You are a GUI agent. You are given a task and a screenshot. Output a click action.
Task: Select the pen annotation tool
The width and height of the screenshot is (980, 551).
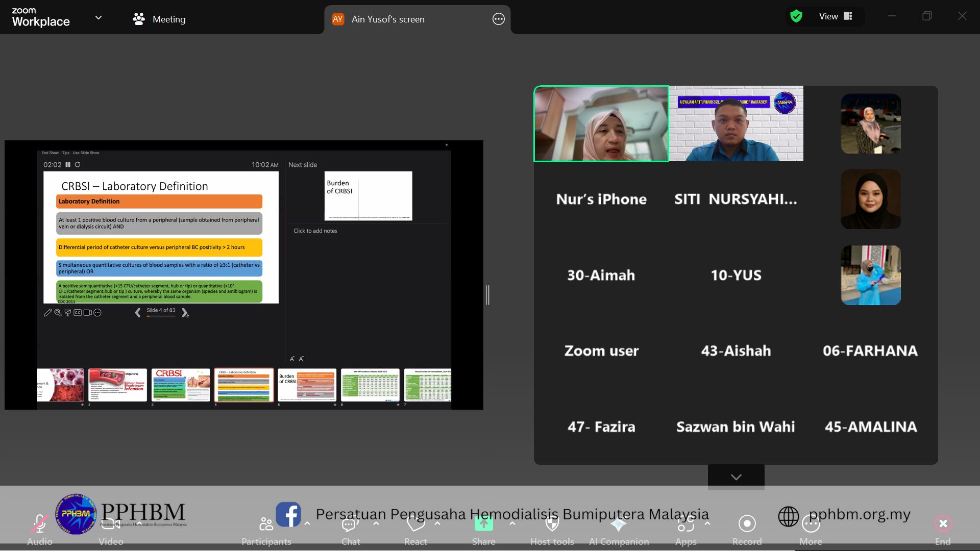[47, 313]
